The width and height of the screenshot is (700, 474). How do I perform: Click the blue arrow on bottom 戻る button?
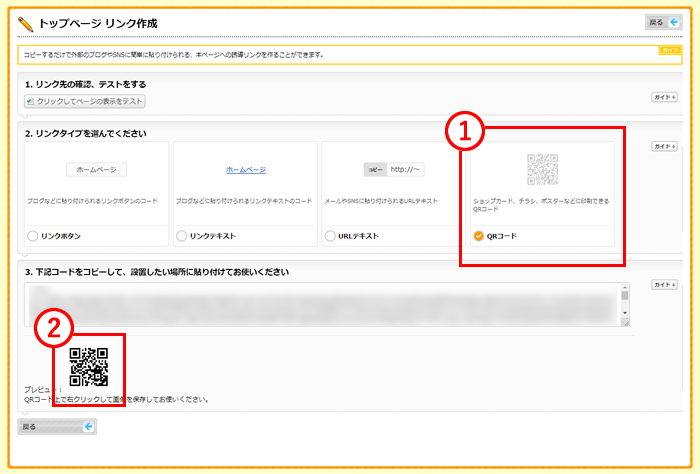pos(88,427)
